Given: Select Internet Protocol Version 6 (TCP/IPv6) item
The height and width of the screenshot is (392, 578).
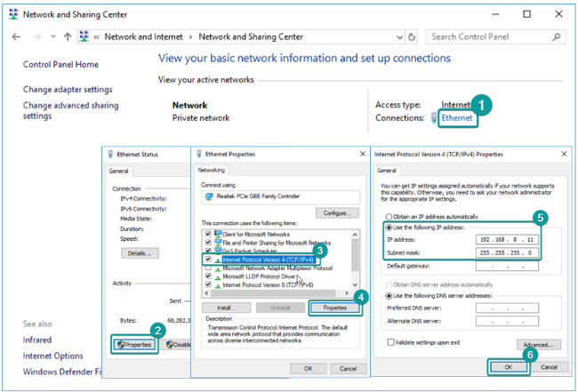Looking at the screenshot, I should click(x=268, y=284).
